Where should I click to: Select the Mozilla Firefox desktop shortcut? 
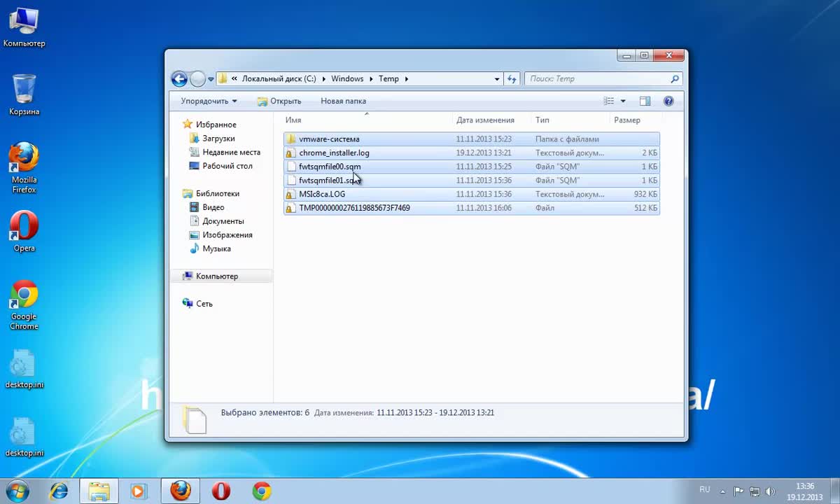[x=24, y=168]
